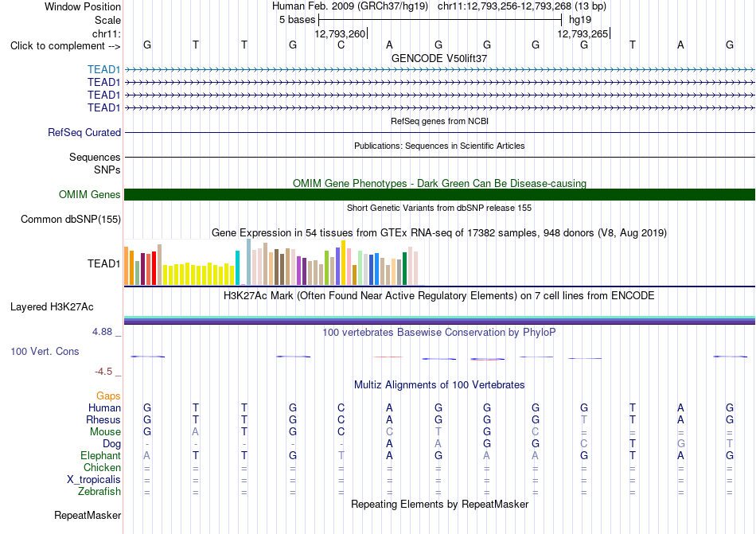Open the light-blue TEAD1 transcript label
The height and width of the screenshot is (534, 756).
click(103, 69)
